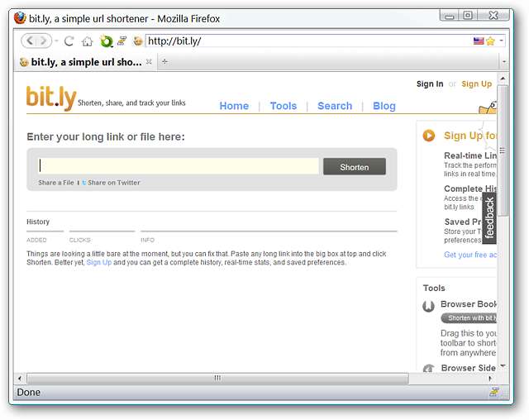Open a new tab with the plus button
Image resolution: width=529 pixels, height=420 pixels.
(164, 61)
